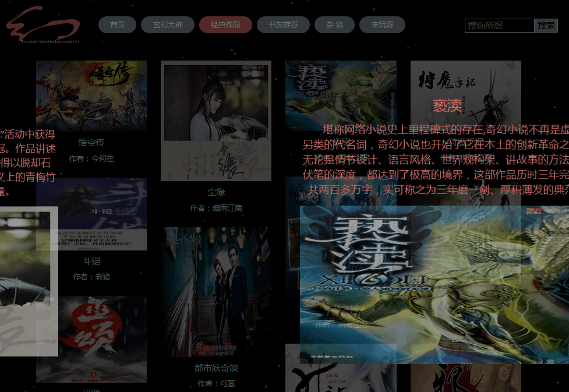Click the enlarged 亵渎 cover image overlay

(x=434, y=285)
